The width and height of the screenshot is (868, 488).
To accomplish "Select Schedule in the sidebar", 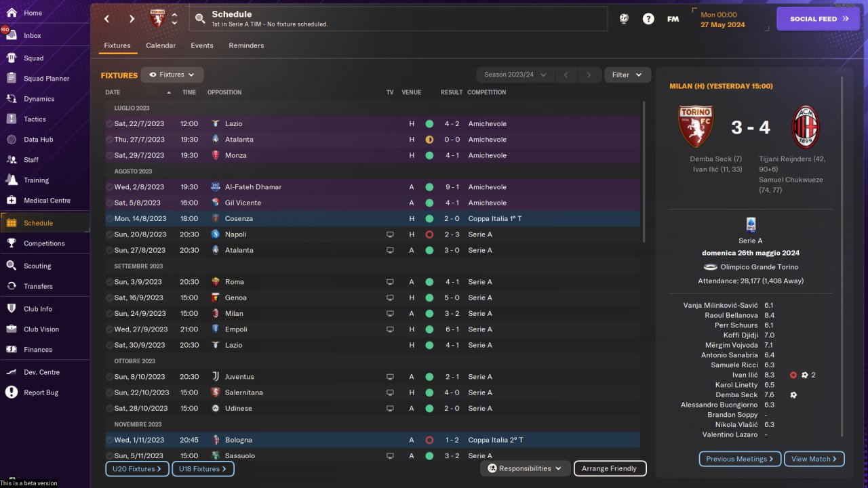I will [x=45, y=223].
